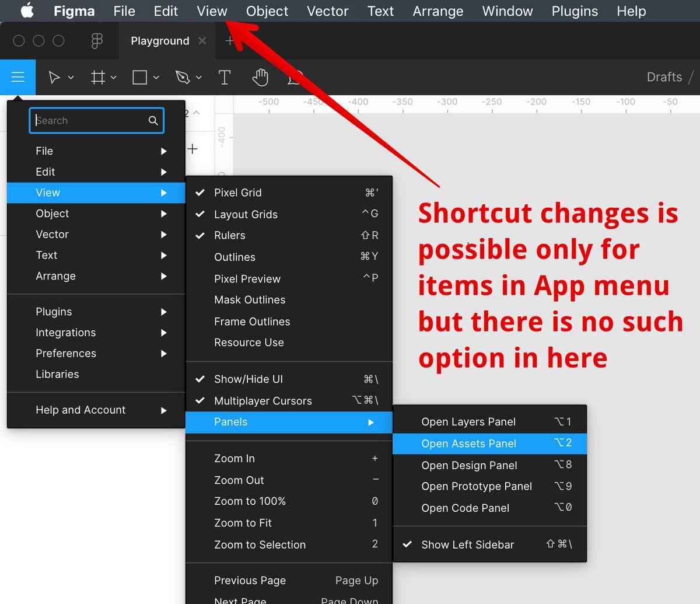Open Plugins in macOS menu bar
700x604 pixels.
pyautogui.click(x=575, y=11)
